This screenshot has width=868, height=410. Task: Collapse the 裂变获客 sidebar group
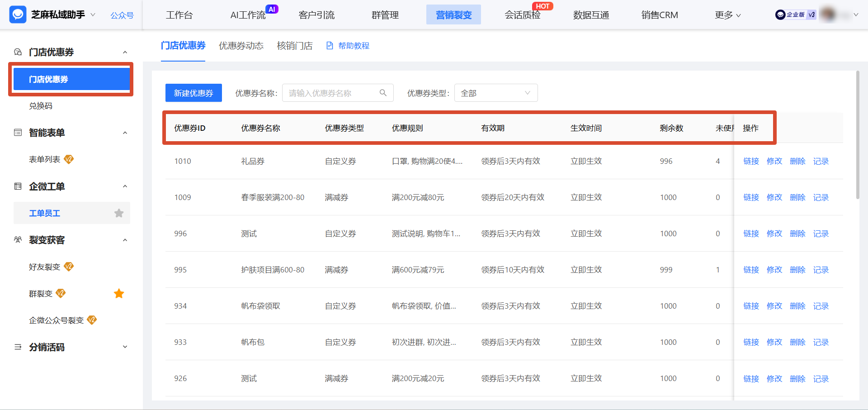coord(125,240)
